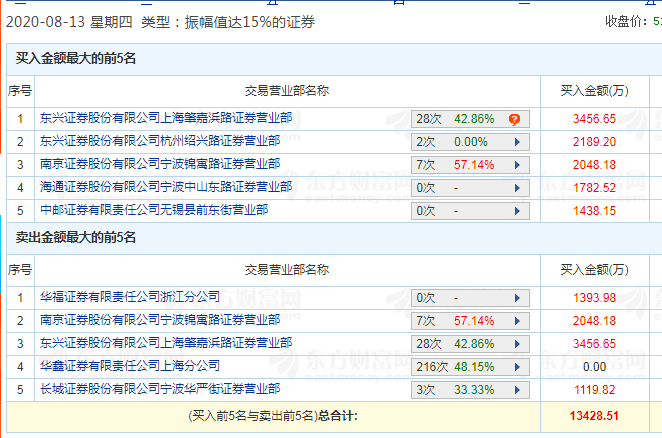Select total amount 13428.51
The height and width of the screenshot is (438, 662).
pos(594,416)
